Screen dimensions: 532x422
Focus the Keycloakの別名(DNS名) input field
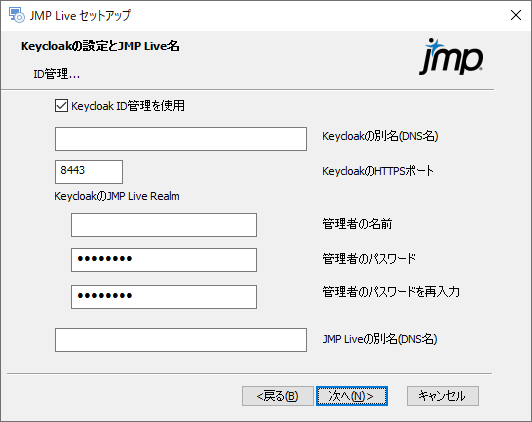tap(181, 139)
